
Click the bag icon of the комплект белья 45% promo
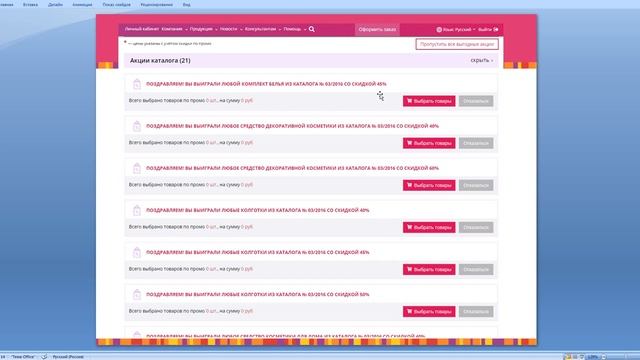click(137, 84)
